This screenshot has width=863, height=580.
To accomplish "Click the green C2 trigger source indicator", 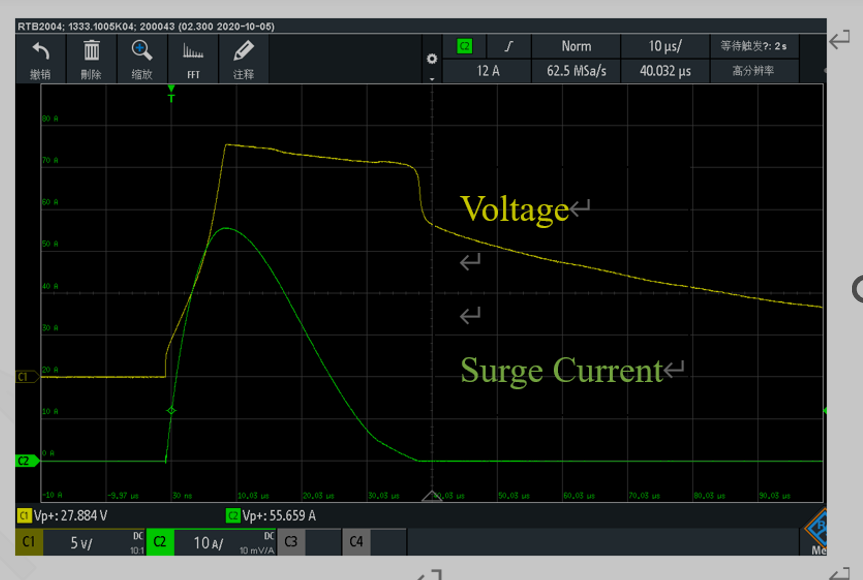I will coord(465,46).
